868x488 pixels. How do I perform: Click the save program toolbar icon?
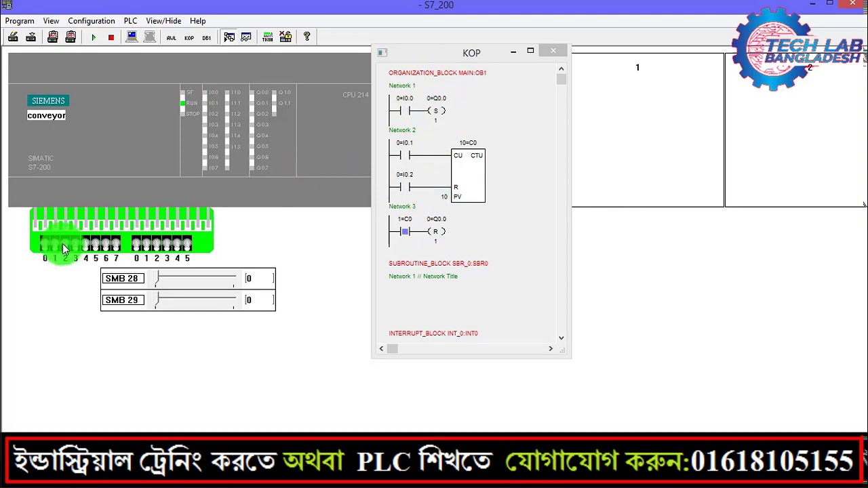(x=31, y=37)
